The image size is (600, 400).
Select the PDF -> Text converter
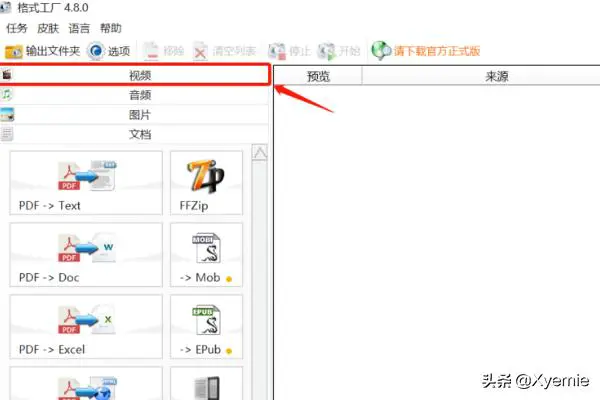(85, 183)
